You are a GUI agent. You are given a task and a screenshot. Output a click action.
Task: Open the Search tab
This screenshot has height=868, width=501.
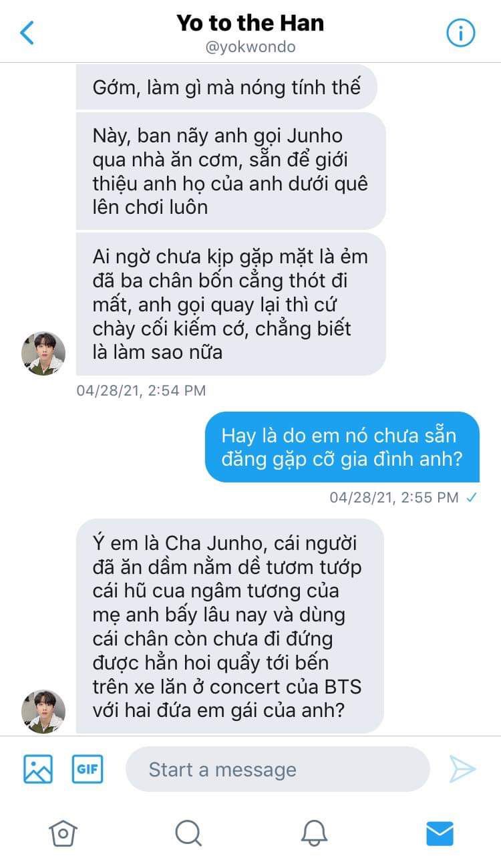pyautogui.click(x=188, y=833)
